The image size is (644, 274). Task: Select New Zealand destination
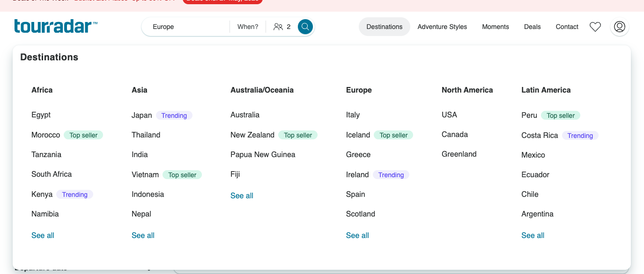(x=252, y=135)
